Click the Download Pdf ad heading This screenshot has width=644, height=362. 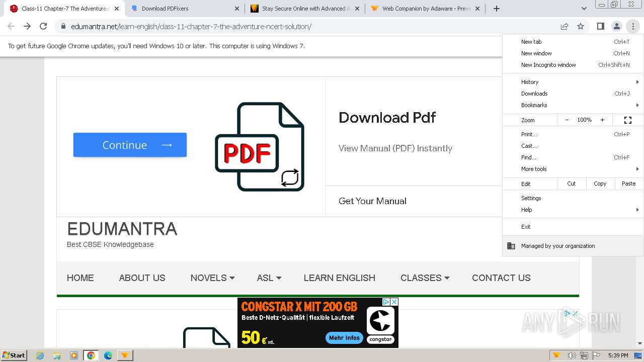(x=387, y=118)
